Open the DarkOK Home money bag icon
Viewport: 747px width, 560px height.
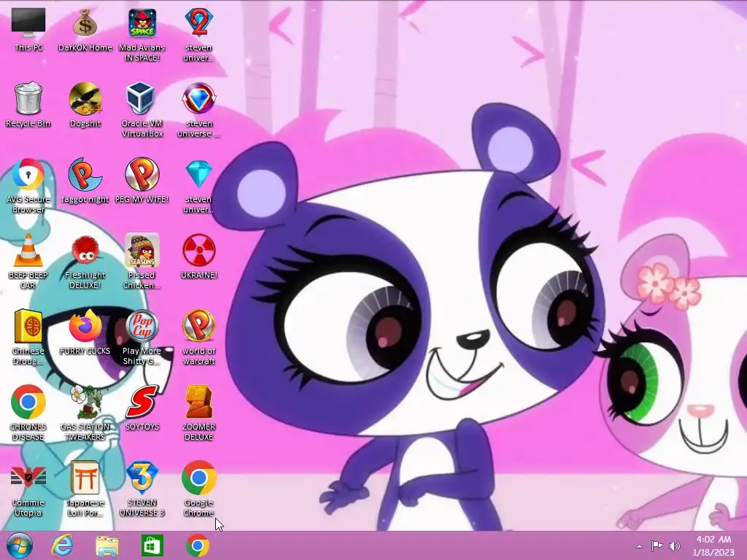pos(85,29)
